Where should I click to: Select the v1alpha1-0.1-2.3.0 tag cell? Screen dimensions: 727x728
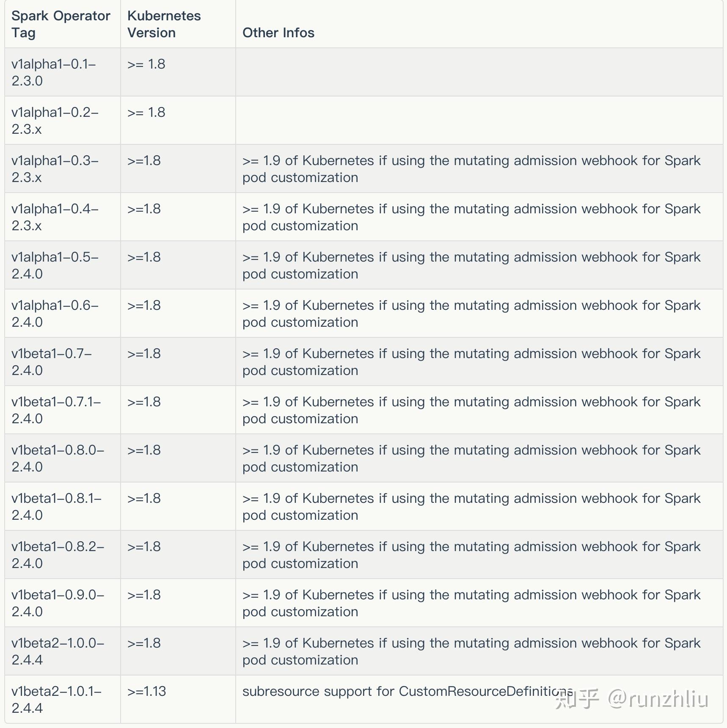[54, 72]
